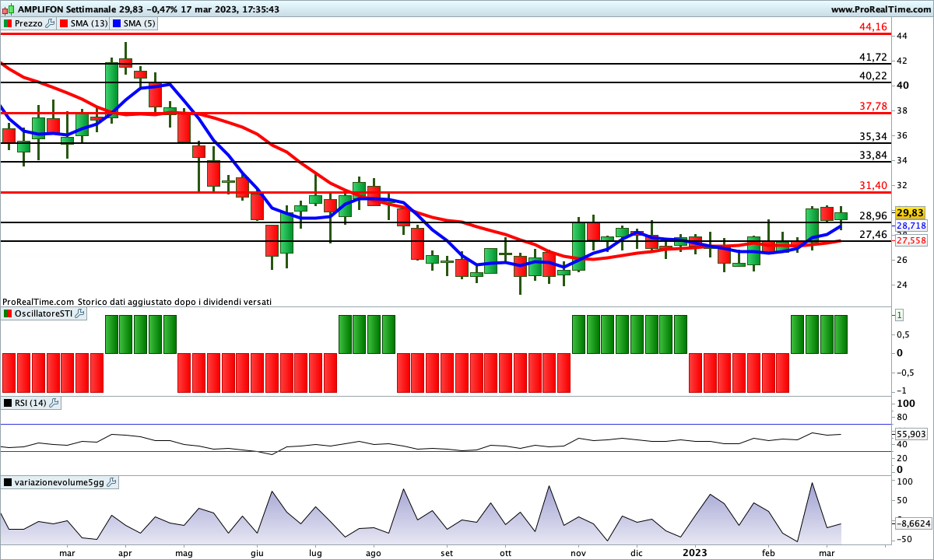Screen dimensions: 934x560
Task: Click the red SMA value tag 27,558
Action: (911, 240)
